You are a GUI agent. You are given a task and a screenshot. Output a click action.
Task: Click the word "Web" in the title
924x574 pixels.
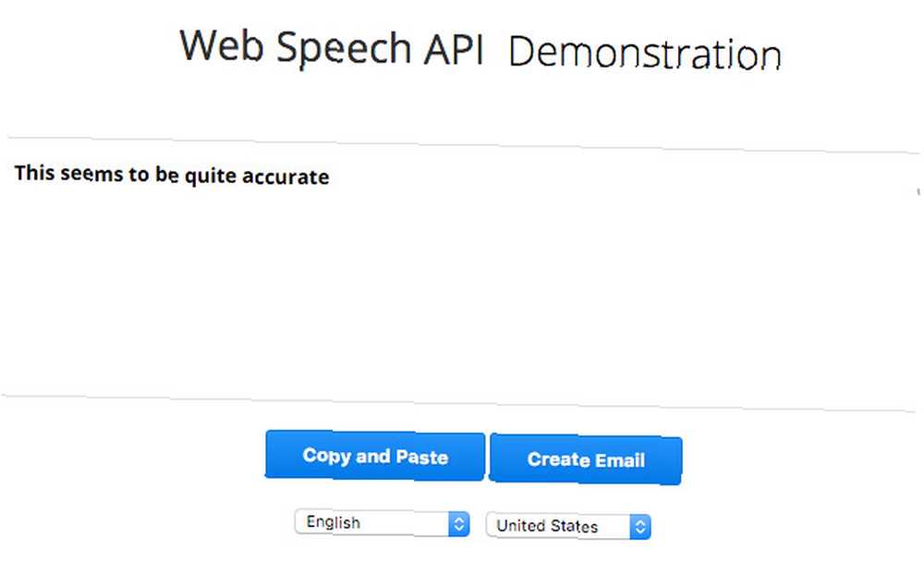(x=222, y=44)
